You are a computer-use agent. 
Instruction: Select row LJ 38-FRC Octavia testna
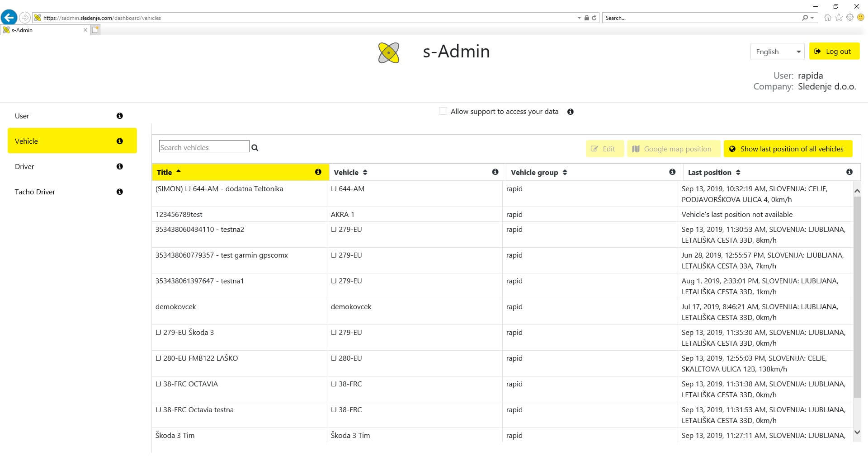tap(502, 415)
